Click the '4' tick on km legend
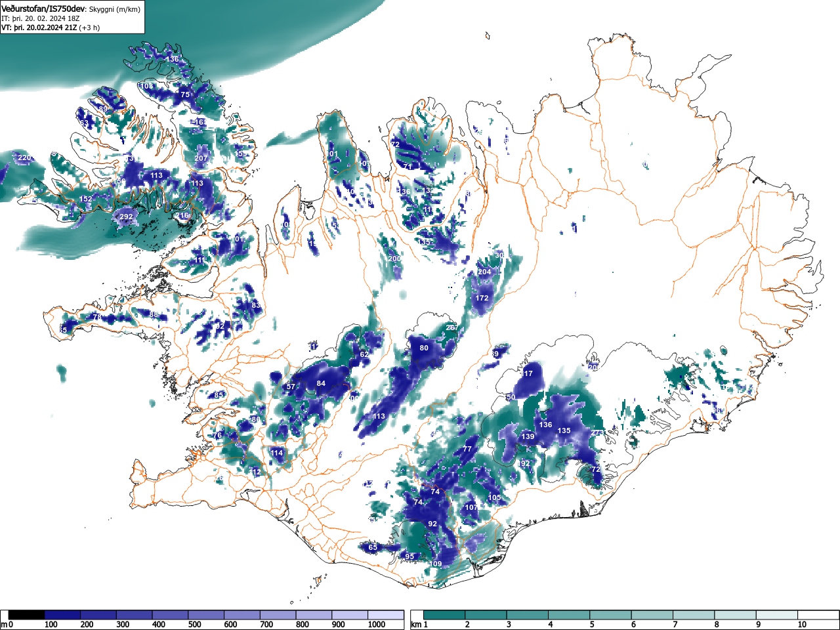840x630 pixels. (550, 625)
